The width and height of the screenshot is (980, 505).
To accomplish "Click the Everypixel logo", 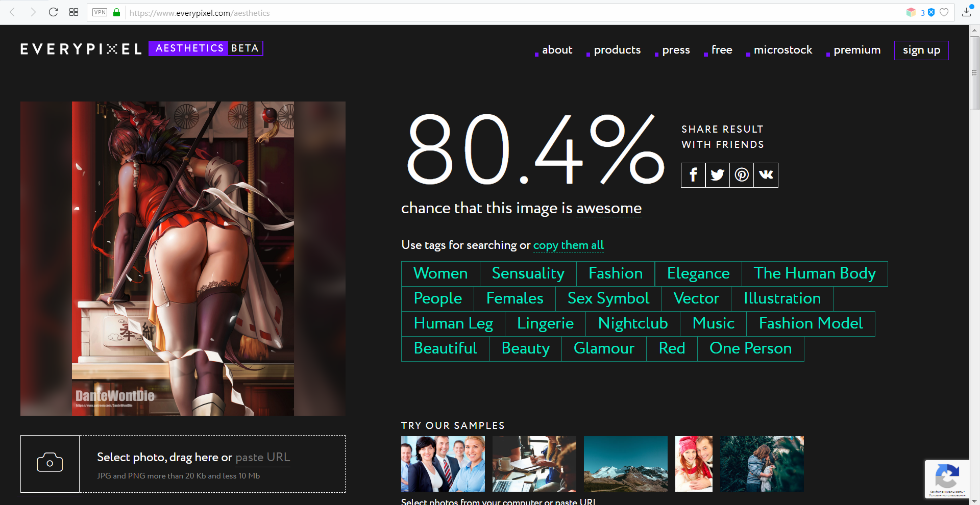I will coord(81,49).
